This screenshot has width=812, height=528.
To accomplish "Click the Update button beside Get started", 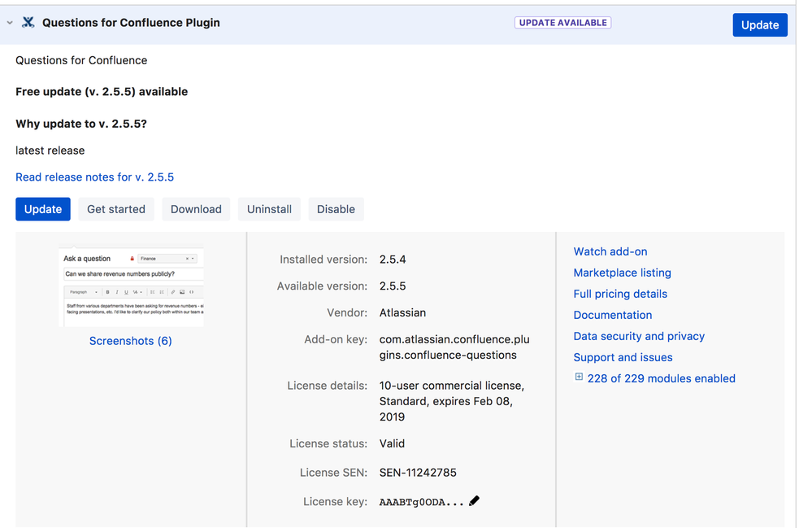I will 43,209.
